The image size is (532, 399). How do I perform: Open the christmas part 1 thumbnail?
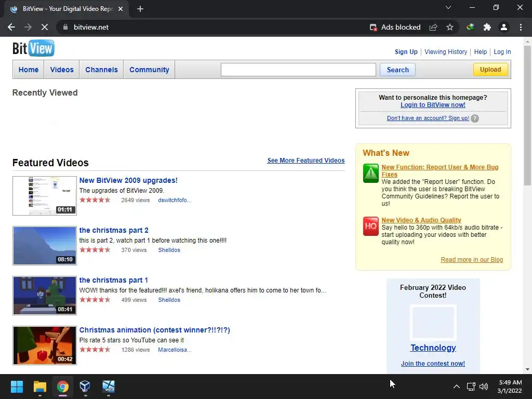pos(45,296)
